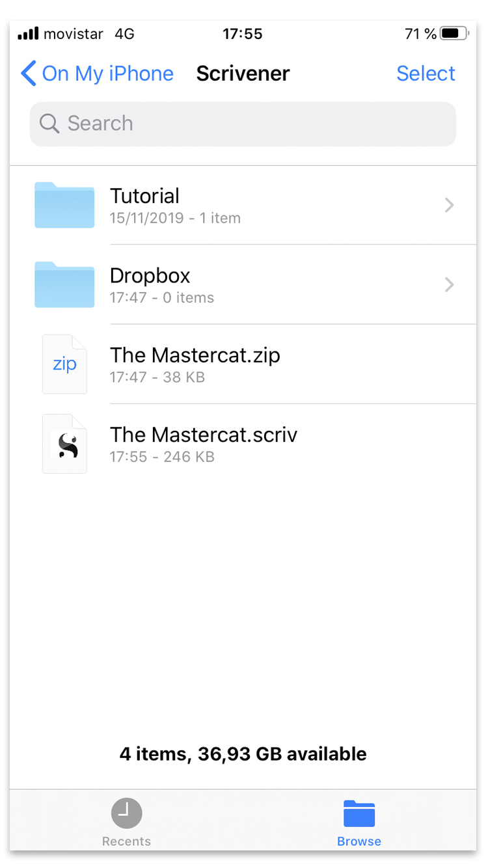Image resolution: width=488 pixels, height=868 pixels.
Task: Tap the blue back chevron arrow
Action: click(x=28, y=74)
